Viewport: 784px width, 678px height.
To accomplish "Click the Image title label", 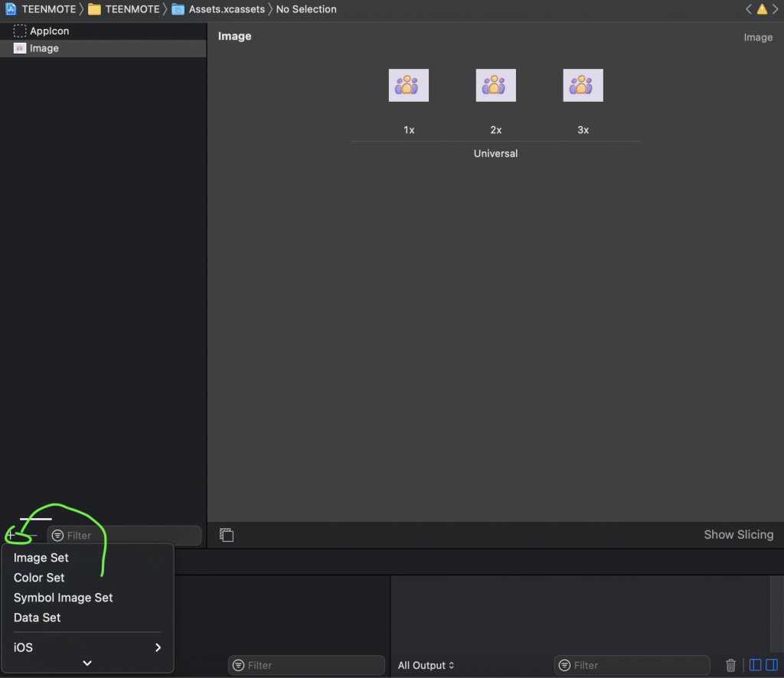I will (x=234, y=36).
